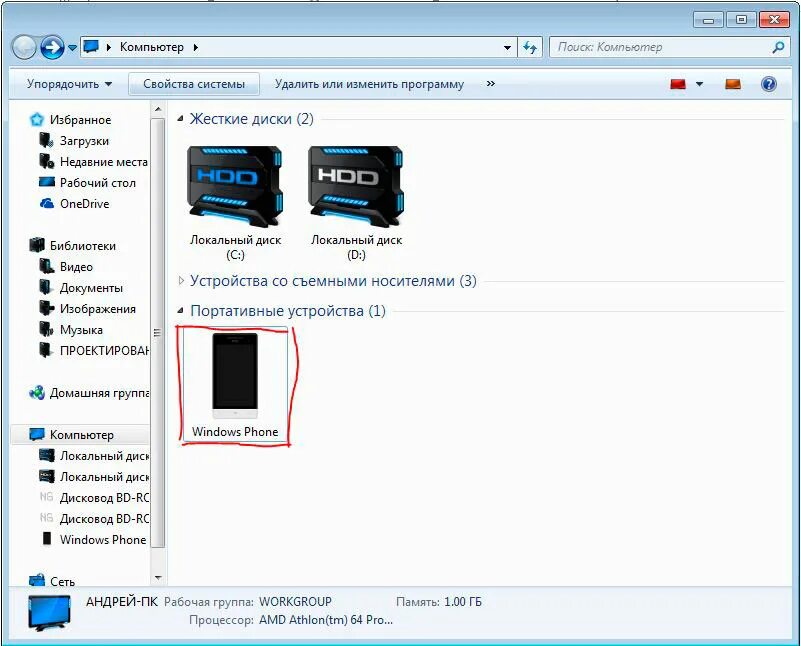Click the change view icon

678,84
